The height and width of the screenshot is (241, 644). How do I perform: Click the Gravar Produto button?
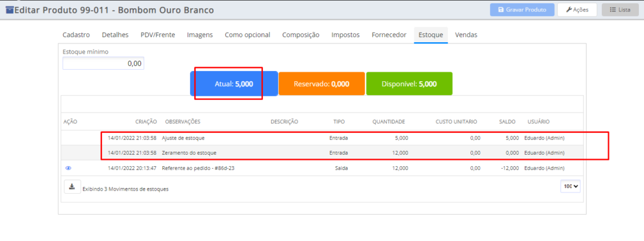pyautogui.click(x=522, y=10)
